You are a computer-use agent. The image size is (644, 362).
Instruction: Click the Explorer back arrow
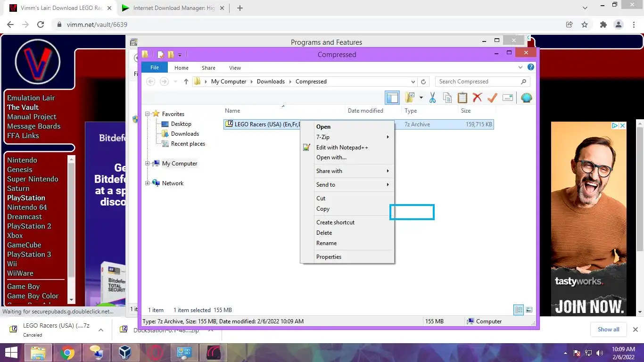[x=150, y=82]
